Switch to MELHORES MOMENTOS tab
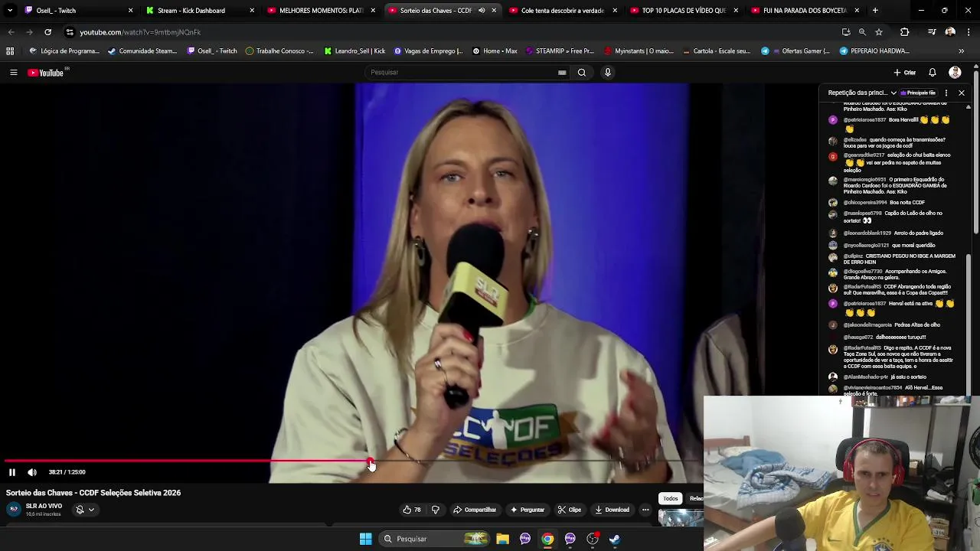Image resolution: width=980 pixels, height=551 pixels. coord(321,11)
